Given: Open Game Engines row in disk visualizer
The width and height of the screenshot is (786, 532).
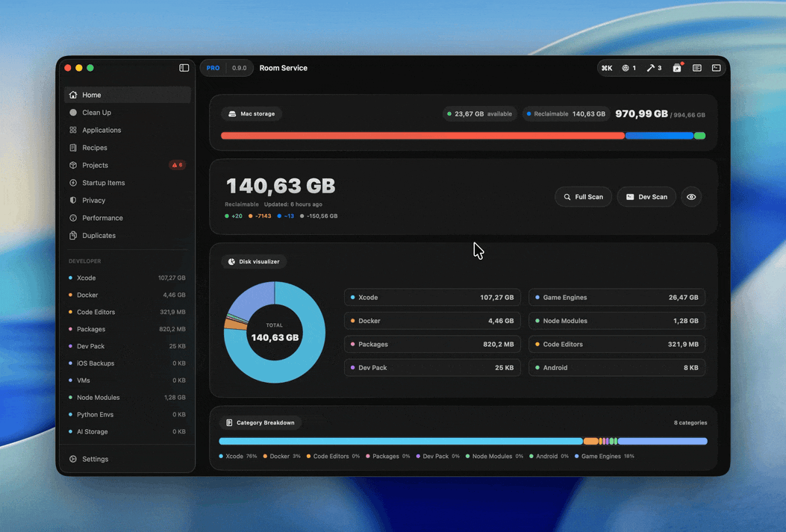Looking at the screenshot, I should 617,298.
